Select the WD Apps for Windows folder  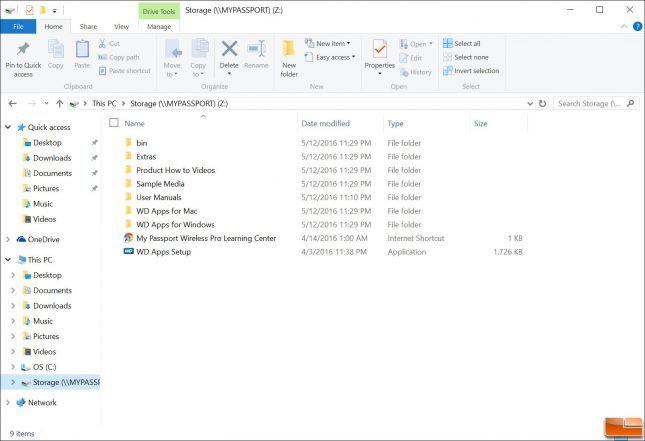pyautogui.click(x=175, y=224)
